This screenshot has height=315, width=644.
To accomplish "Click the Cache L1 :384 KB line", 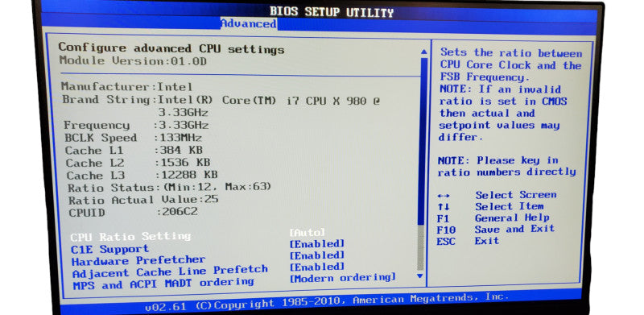I will pyautogui.click(x=134, y=151).
